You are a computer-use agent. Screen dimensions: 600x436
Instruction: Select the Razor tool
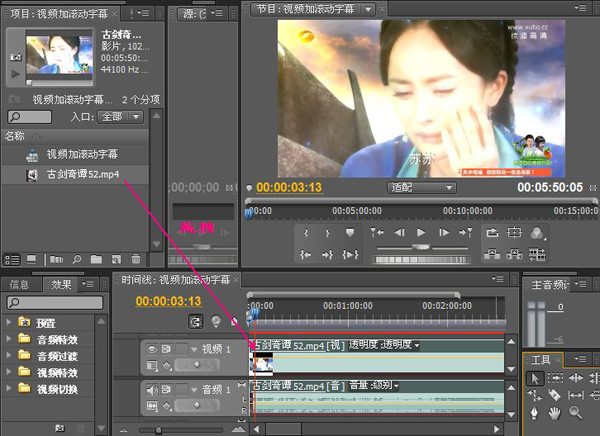(555, 395)
